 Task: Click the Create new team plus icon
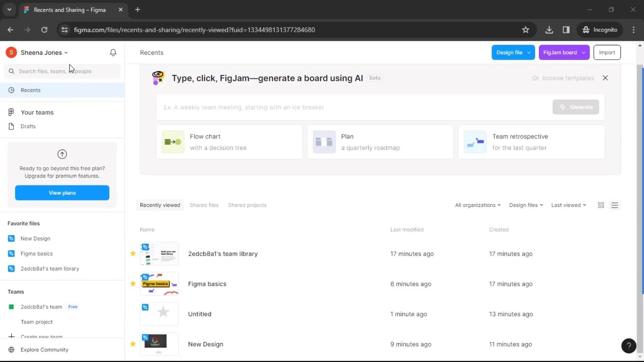pos(11,336)
